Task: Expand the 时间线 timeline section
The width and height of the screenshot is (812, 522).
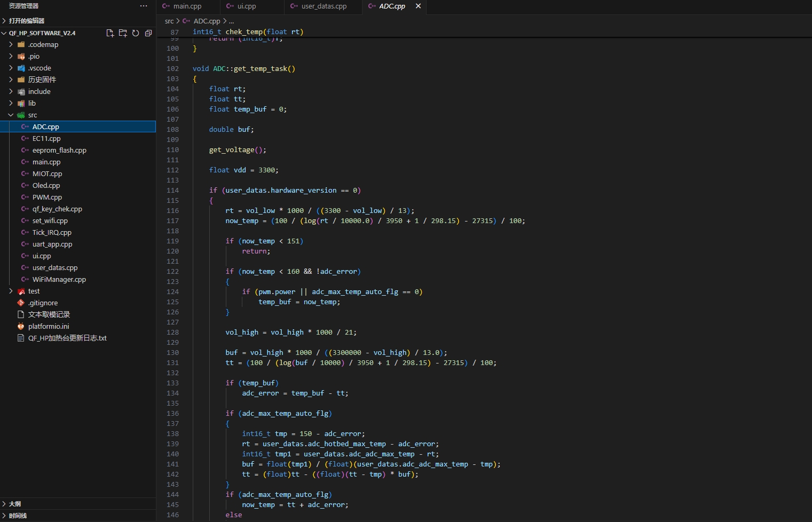Action: [x=18, y=516]
